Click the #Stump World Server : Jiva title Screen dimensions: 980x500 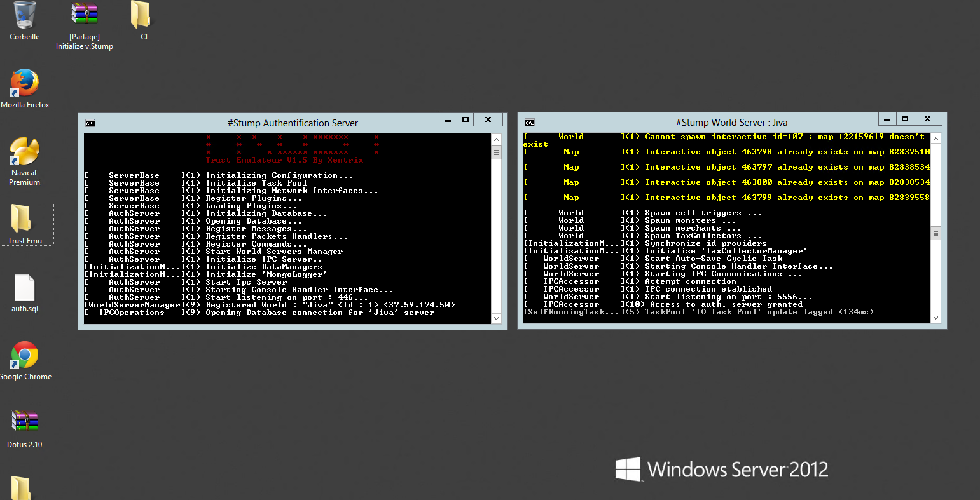click(x=731, y=123)
